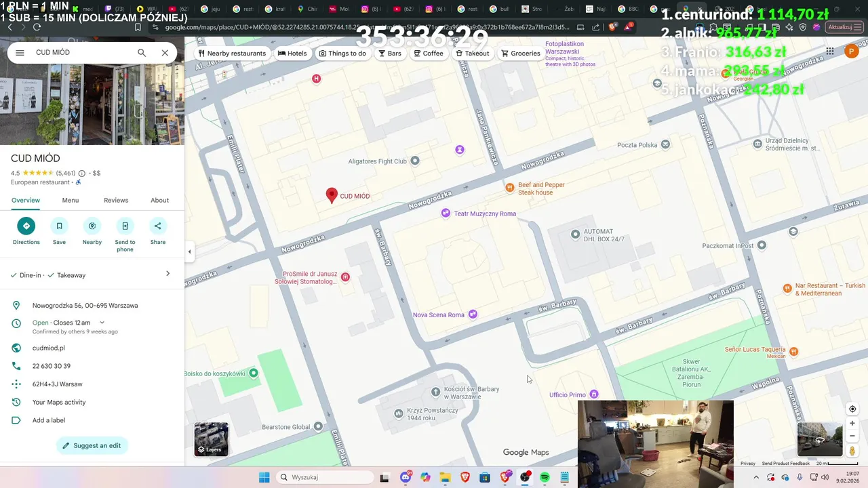The height and width of the screenshot is (488, 868).
Task: Click the Street View pegman icon
Action: pos(852,451)
